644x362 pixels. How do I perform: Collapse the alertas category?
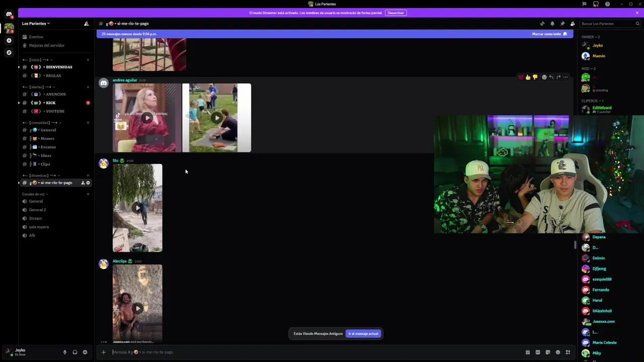[39, 87]
